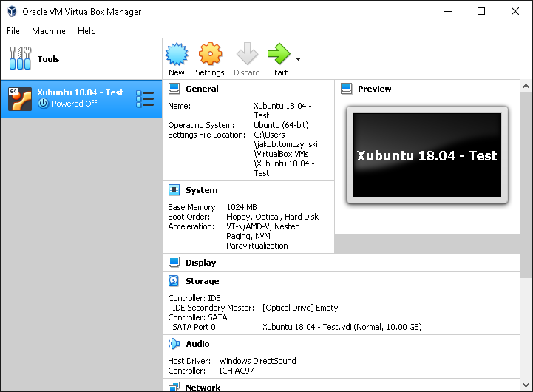
Task: Click the 'Ubuntu (64-bit)' operating system value
Action: click(x=281, y=125)
